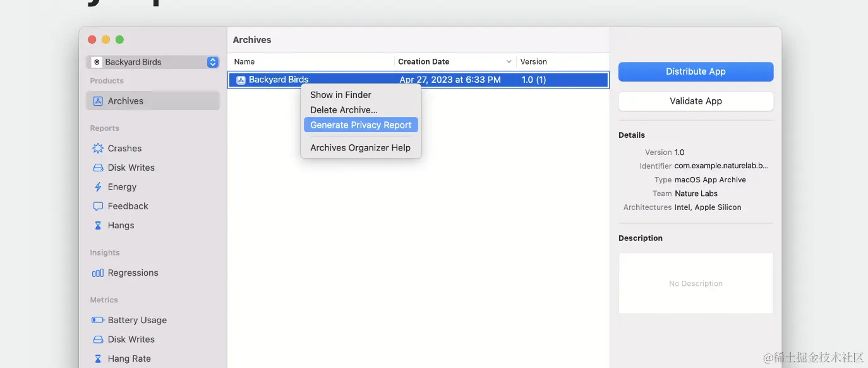Sort by the Creation Date column chevron
Image resolution: width=868 pixels, height=368 pixels.
509,62
